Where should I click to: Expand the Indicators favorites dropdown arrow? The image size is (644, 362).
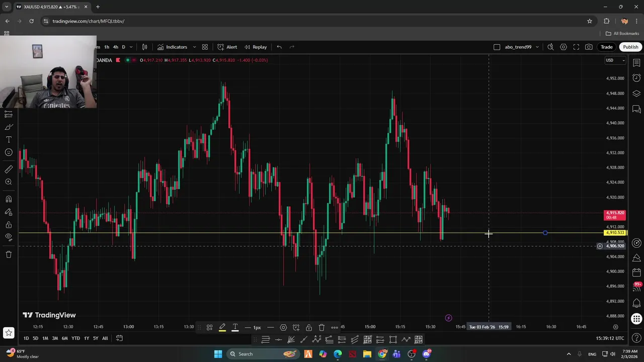pyautogui.click(x=194, y=47)
